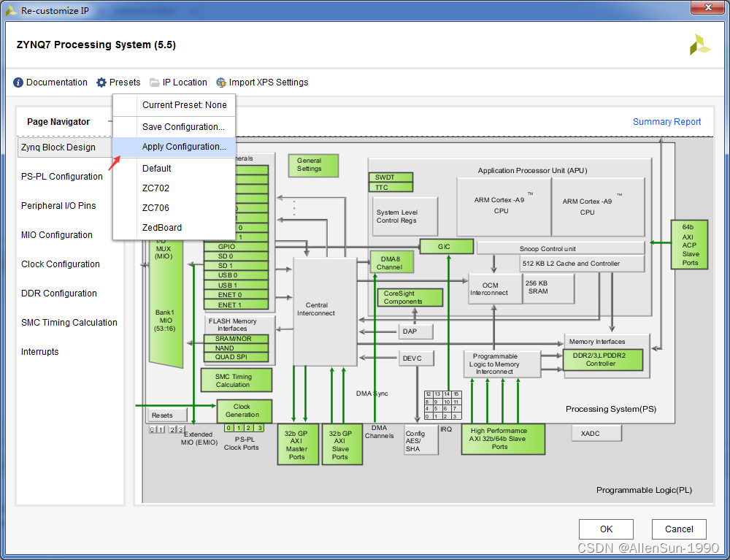730x560 pixels.
Task: Confirm settings with OK button
Action: coord(606,529)
